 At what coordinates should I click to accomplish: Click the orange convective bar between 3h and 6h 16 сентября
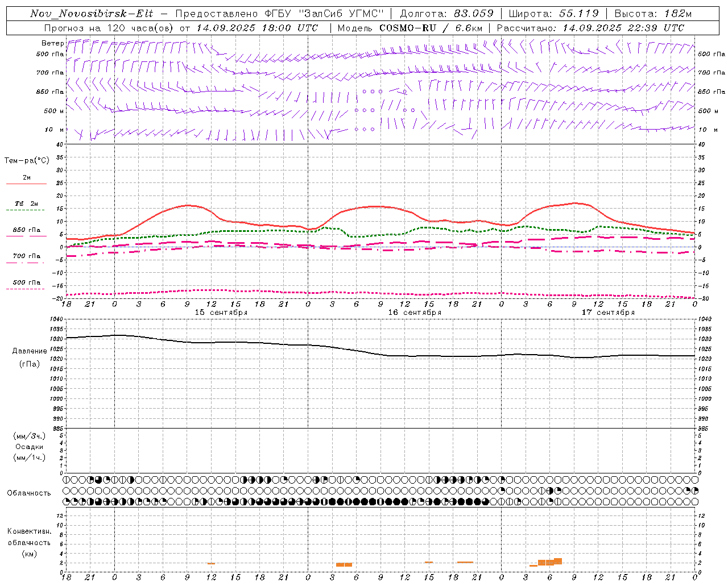pyautogui.click(x=344, y=564)
